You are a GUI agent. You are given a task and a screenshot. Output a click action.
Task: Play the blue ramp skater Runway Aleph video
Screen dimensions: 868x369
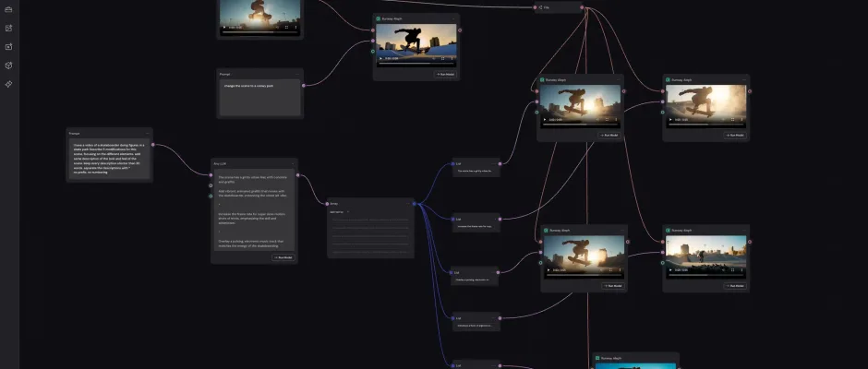380,58
